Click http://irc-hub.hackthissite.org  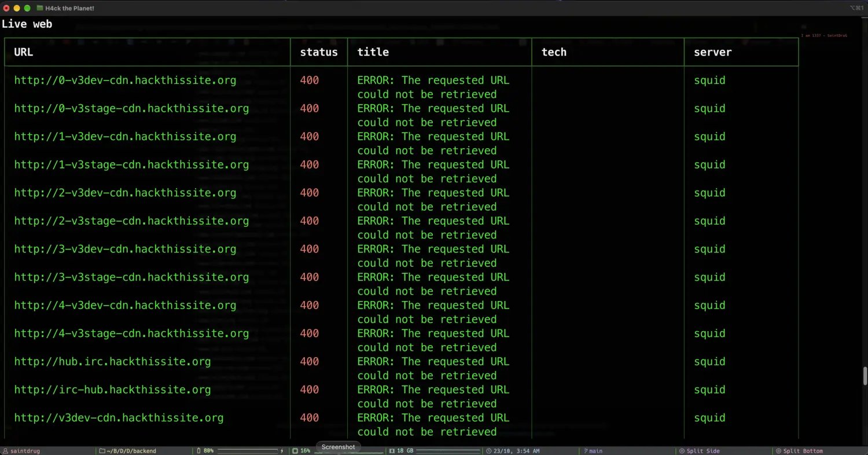pyautogui.click(x=112, y=390)
